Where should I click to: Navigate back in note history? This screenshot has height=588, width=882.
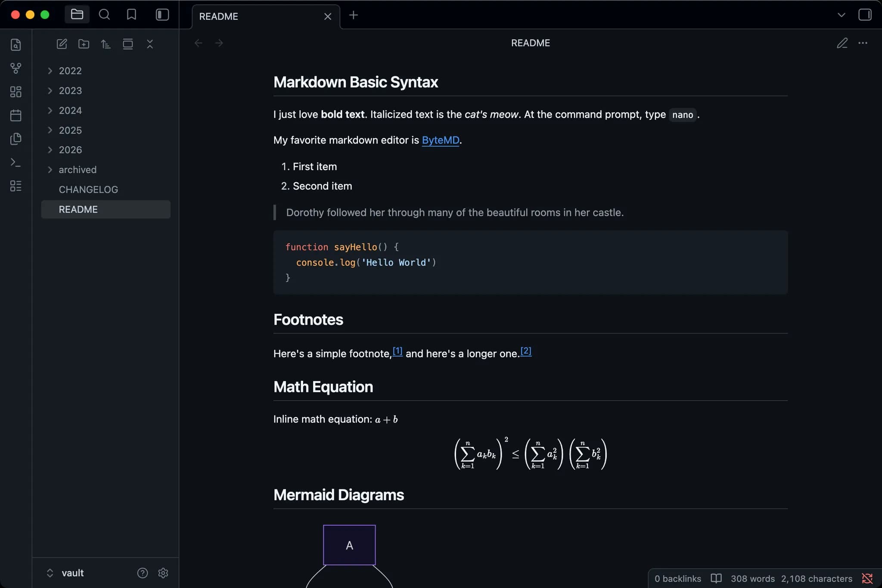pyautogui.click(x=199, y=43)
